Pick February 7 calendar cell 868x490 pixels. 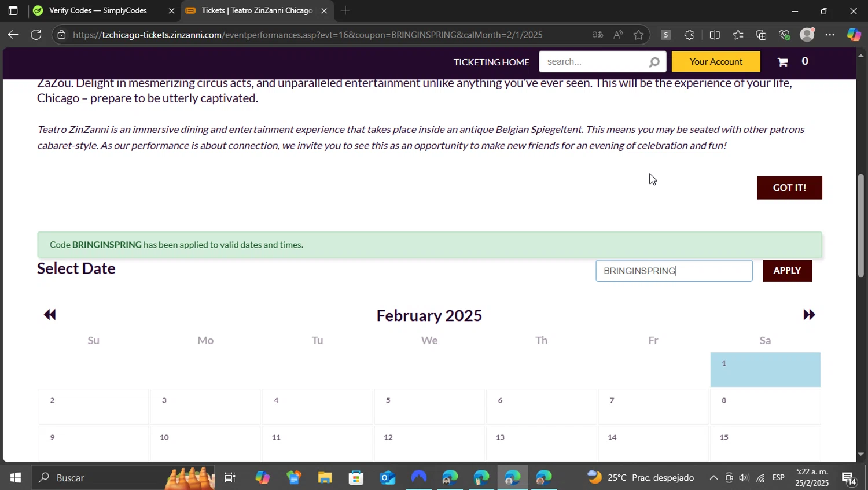653,407
